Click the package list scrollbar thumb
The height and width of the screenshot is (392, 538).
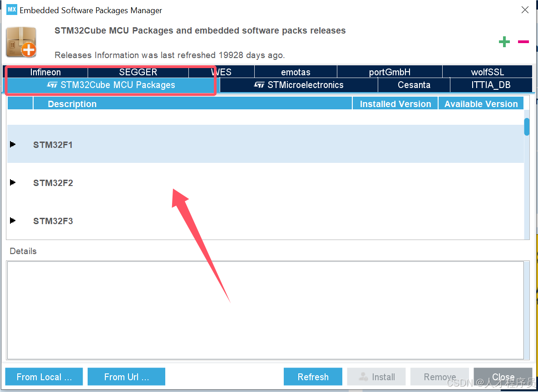pos(527,127)
